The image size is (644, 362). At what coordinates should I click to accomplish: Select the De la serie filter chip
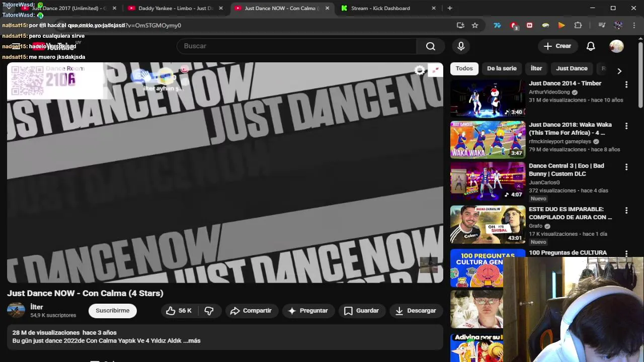click(502, 68)
